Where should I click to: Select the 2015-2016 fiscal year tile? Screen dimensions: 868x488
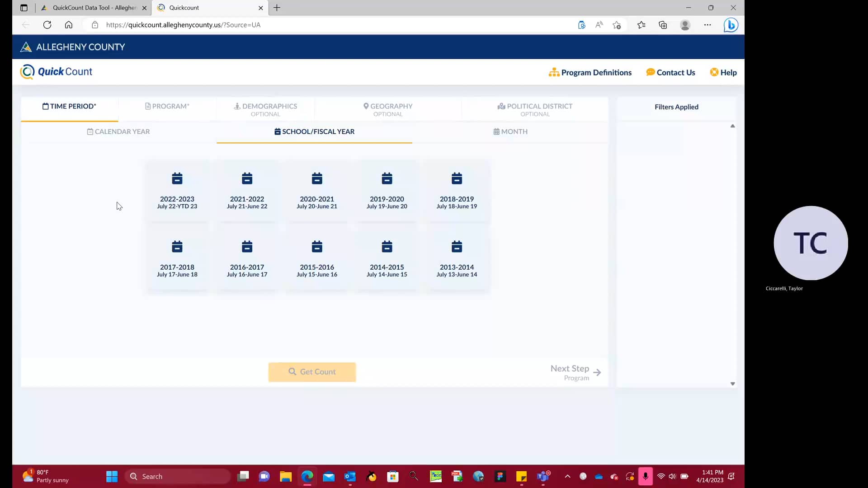(316, 258)
